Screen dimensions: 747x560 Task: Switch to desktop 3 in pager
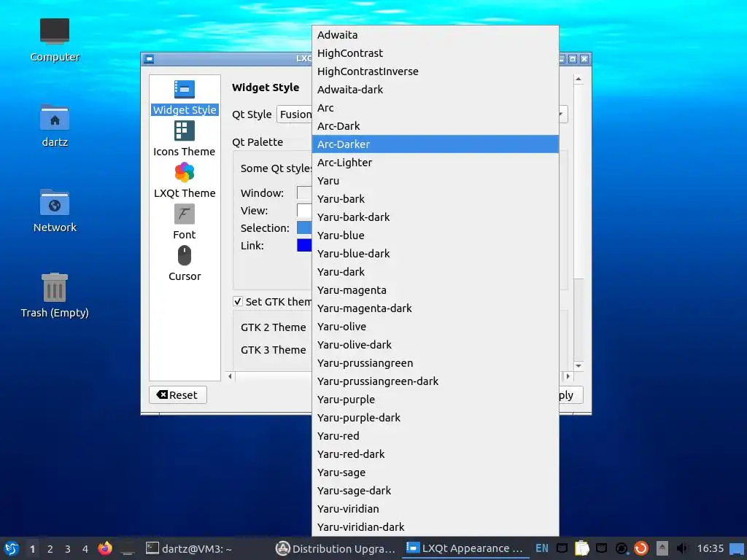(x=68, y=549)
